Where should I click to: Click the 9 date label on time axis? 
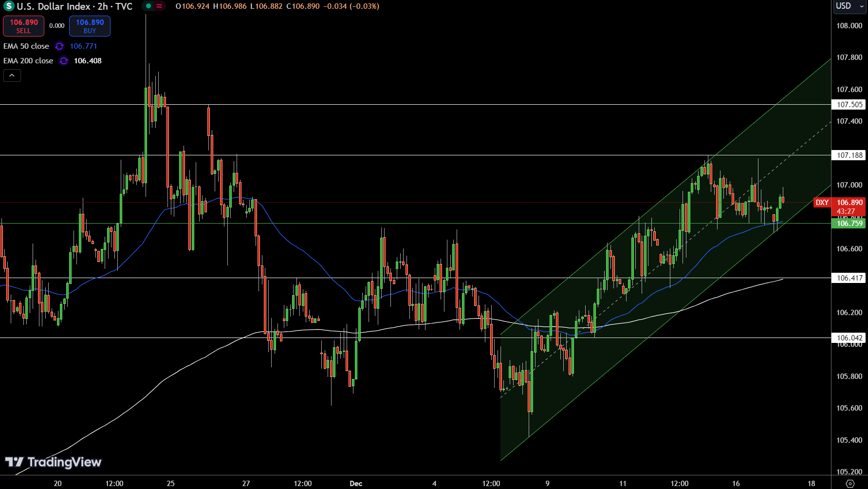[x=547, y=483]
